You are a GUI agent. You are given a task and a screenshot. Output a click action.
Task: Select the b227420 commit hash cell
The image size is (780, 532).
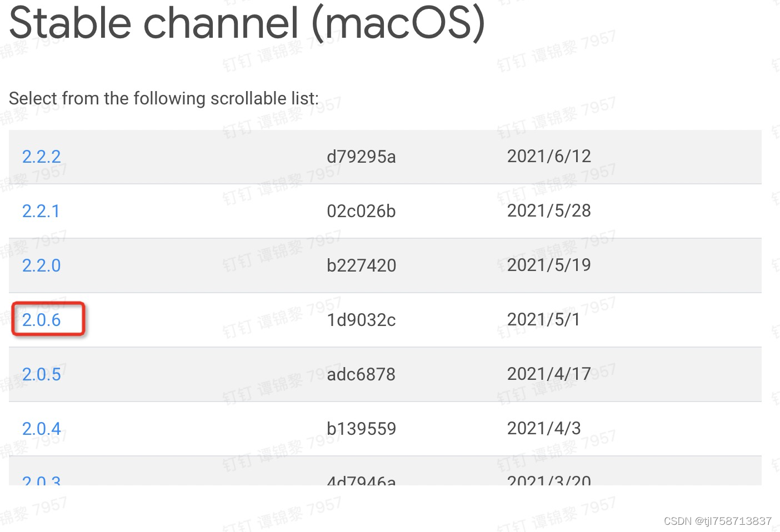[361, 265]
